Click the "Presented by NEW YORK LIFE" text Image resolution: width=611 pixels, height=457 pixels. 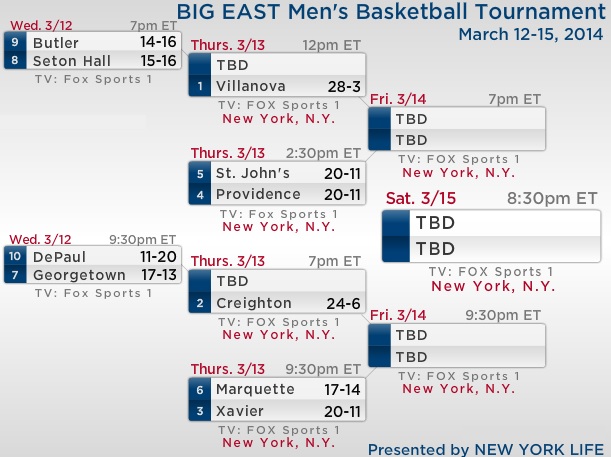point(486,447)
